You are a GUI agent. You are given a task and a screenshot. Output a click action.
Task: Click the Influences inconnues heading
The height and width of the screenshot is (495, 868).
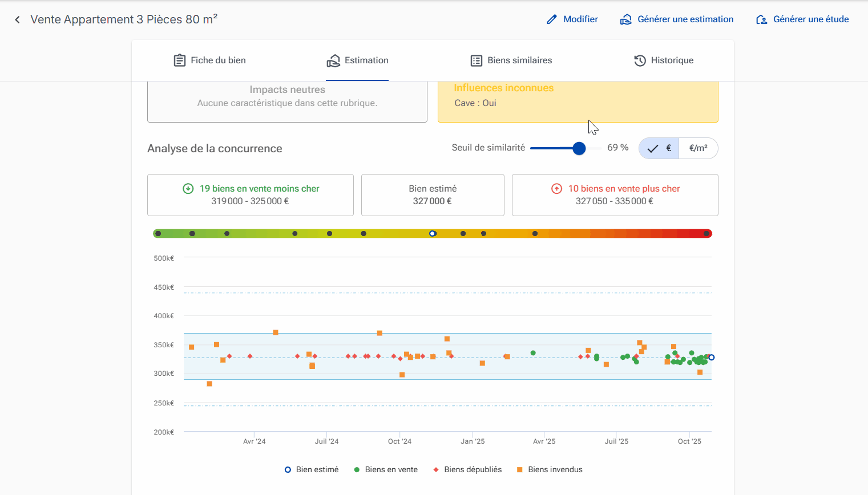[x=504, y=88]
